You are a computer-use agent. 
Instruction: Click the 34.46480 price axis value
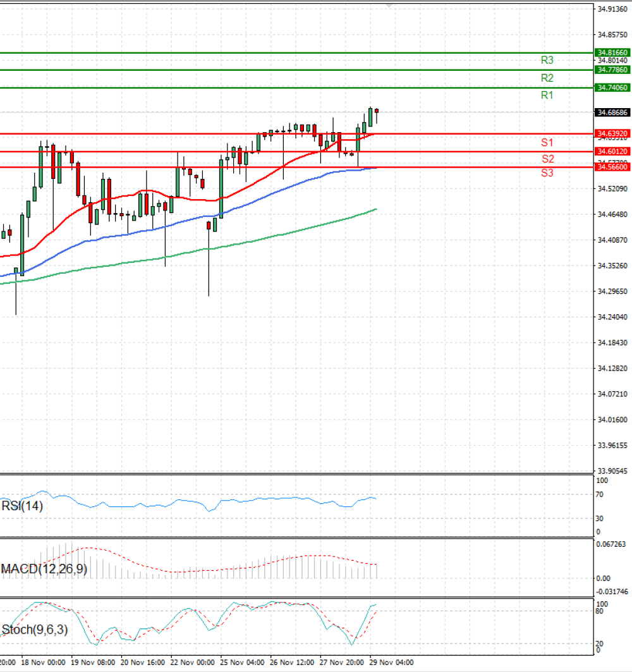[612, 214]
